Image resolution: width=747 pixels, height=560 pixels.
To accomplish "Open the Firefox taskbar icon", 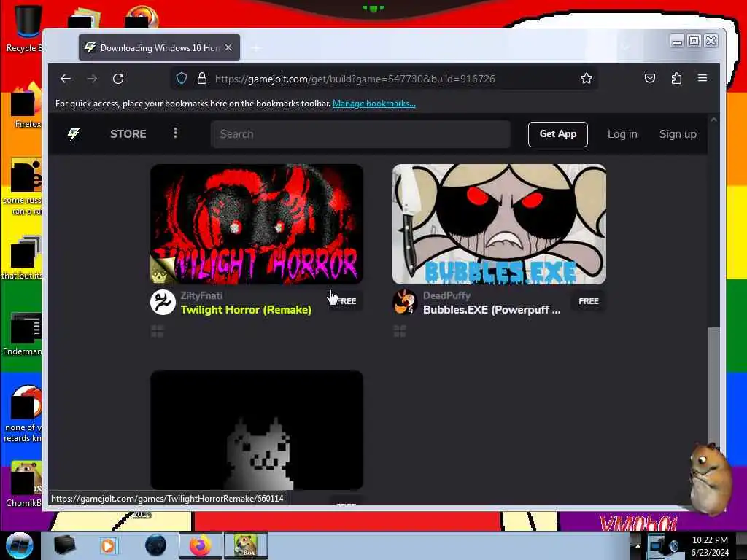I will [x=201, y=545].
